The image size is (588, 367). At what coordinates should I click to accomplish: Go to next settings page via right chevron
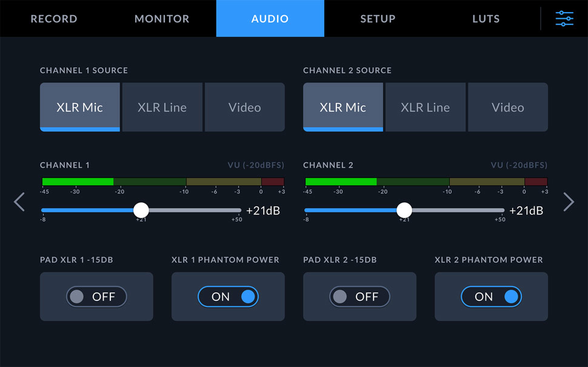pyautogui.click(x=569, y=202)
